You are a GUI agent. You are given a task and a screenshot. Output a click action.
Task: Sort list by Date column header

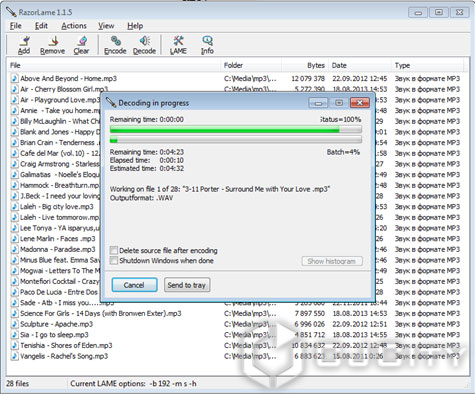point(360,65)
